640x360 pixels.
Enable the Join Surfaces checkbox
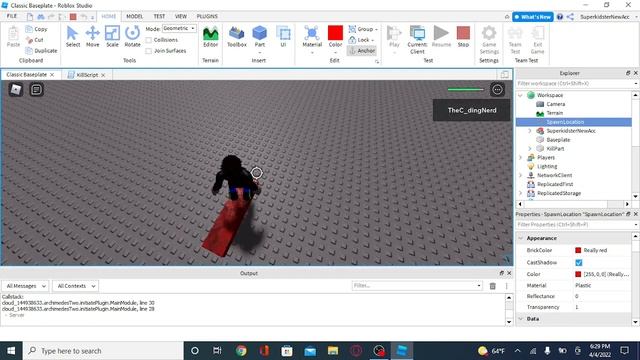[x=149, y=51]
